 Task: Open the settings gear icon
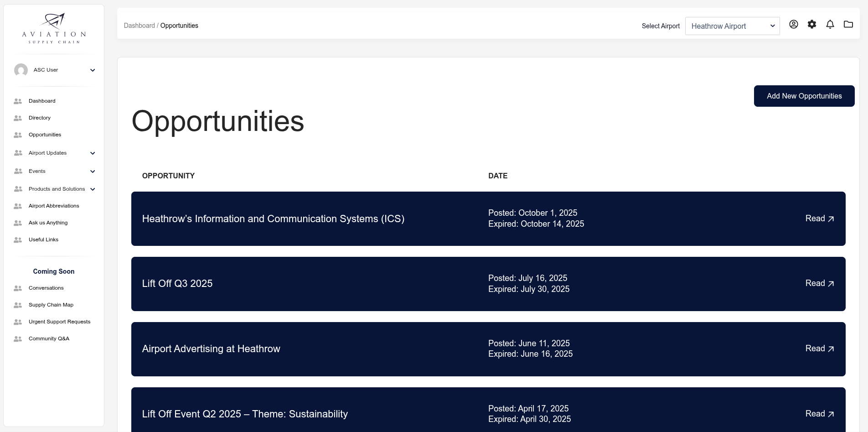pyautogui.click(x=811, y=25)
